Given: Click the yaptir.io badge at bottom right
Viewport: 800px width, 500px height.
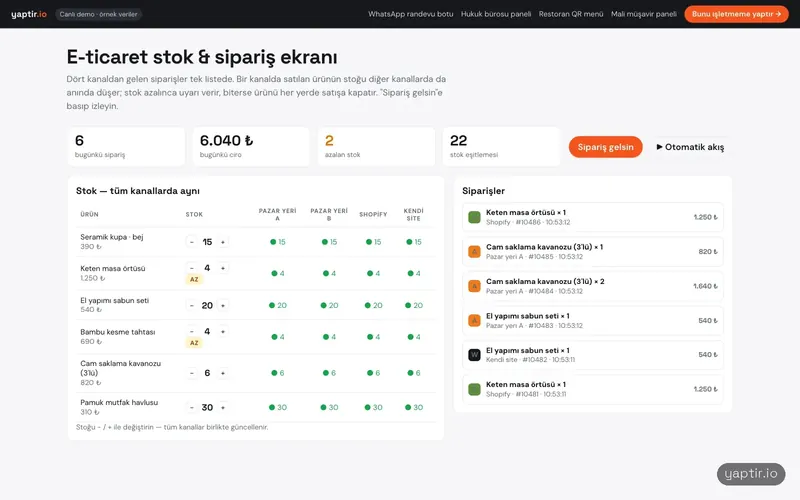Looking at the screenshot, I should 751,474.
